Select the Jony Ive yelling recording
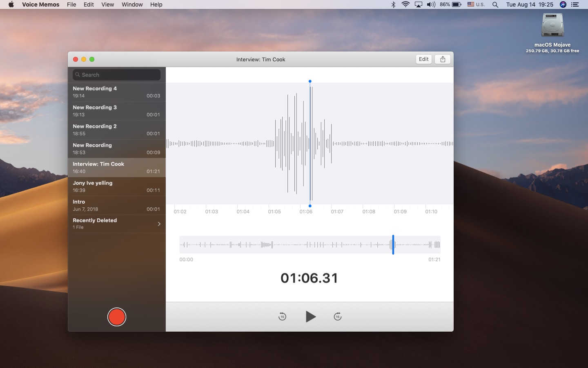The height and width of the screenshot is (368, 588). (117, 186)
